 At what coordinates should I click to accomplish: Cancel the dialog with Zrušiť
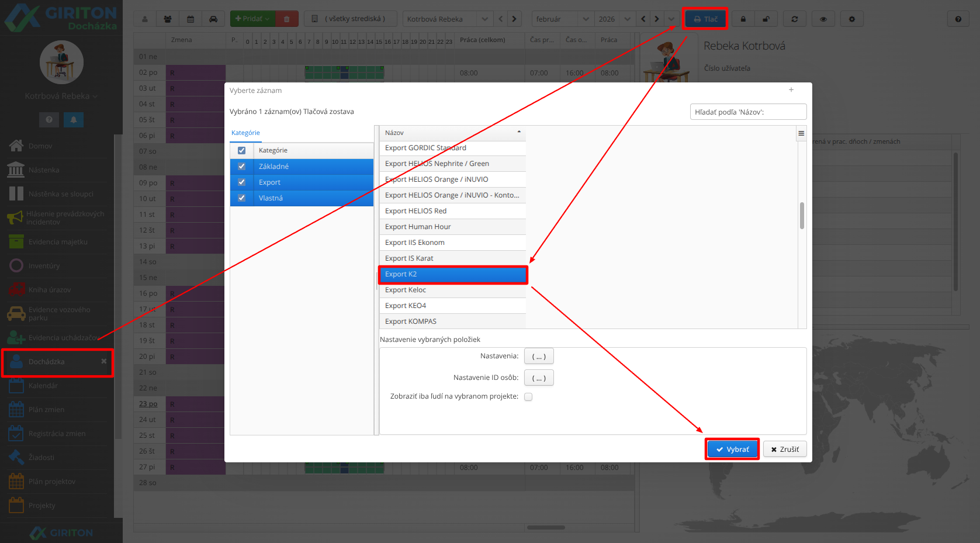[x=785, y=449]
